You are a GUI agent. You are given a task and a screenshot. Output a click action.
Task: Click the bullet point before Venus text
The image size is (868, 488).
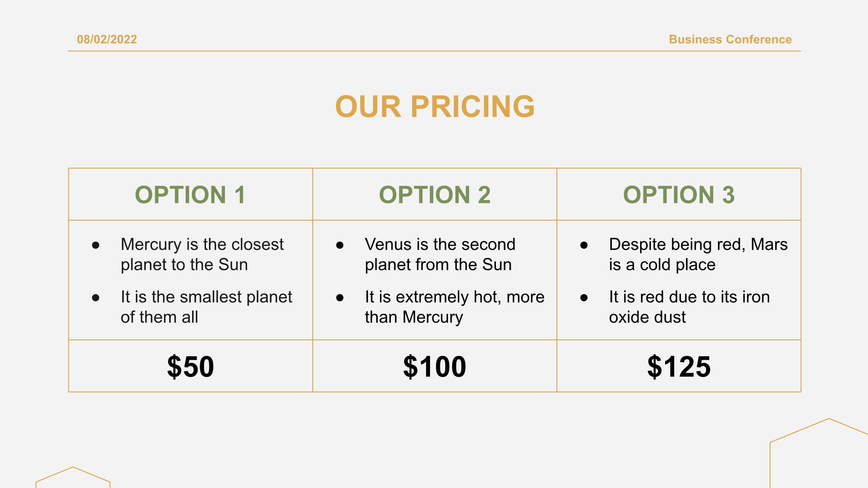point(340,245)
